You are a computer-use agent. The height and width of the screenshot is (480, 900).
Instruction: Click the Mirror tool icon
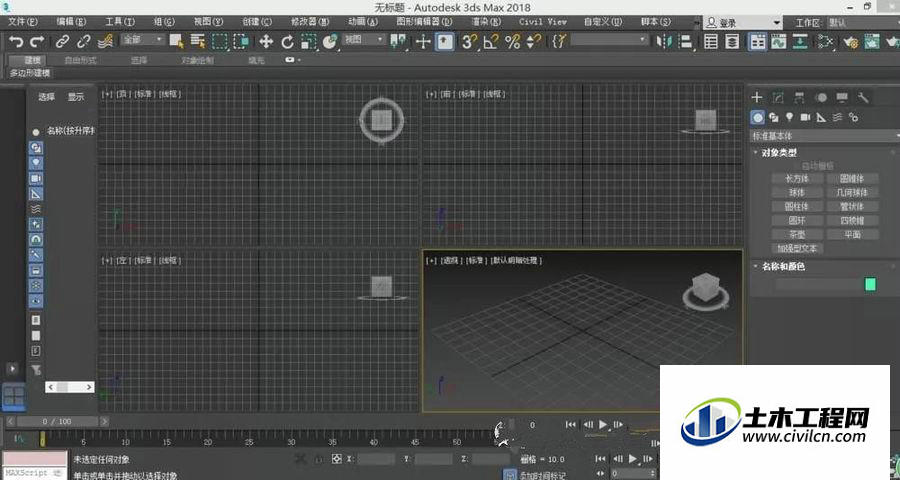[x=664, y=41]
